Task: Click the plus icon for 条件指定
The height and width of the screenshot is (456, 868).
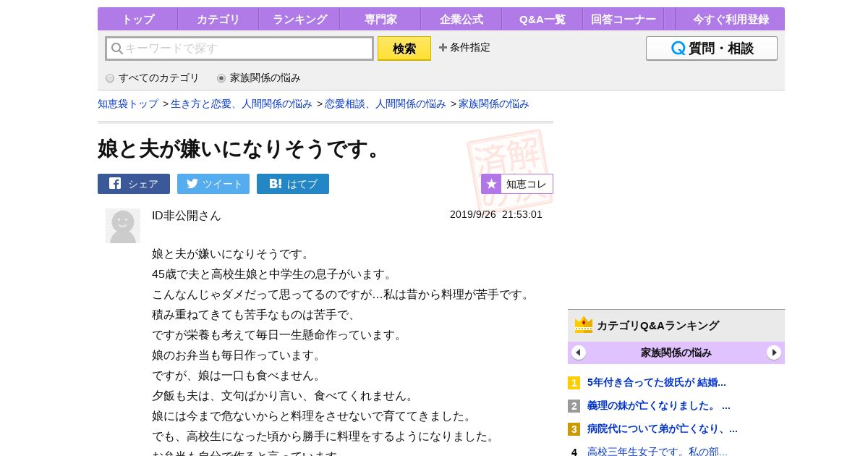Action: pos(443,48)
